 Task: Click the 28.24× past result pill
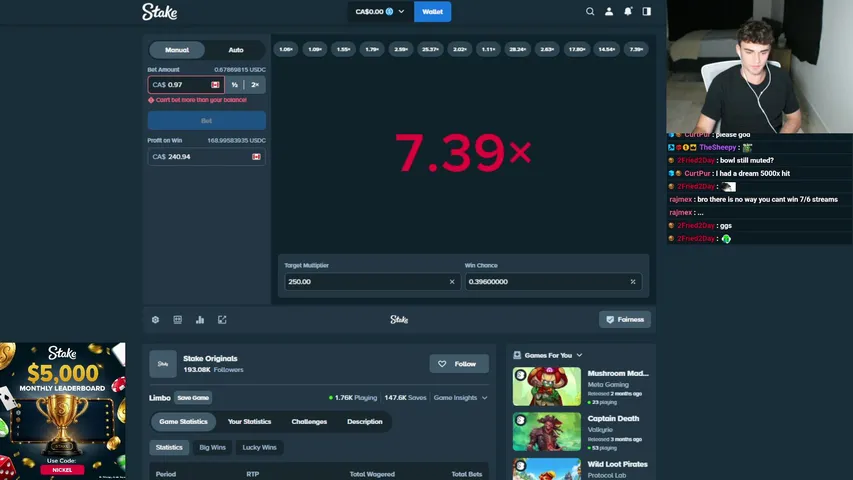517,50
